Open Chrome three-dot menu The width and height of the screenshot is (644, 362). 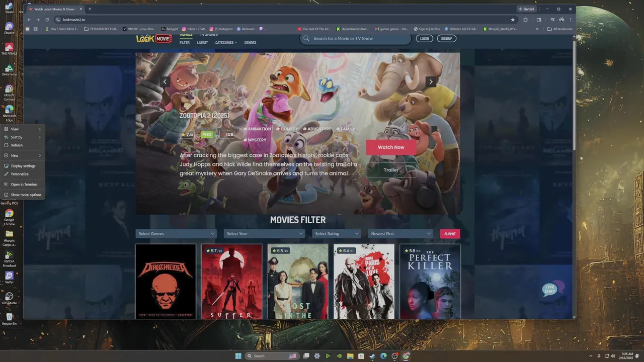tap(571, 20)
